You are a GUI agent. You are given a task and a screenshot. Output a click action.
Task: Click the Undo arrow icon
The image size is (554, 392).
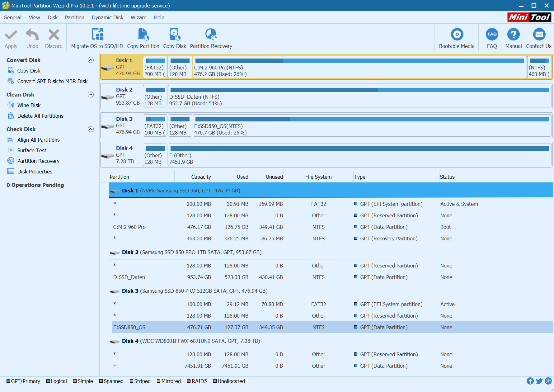[x=32, y=35]
